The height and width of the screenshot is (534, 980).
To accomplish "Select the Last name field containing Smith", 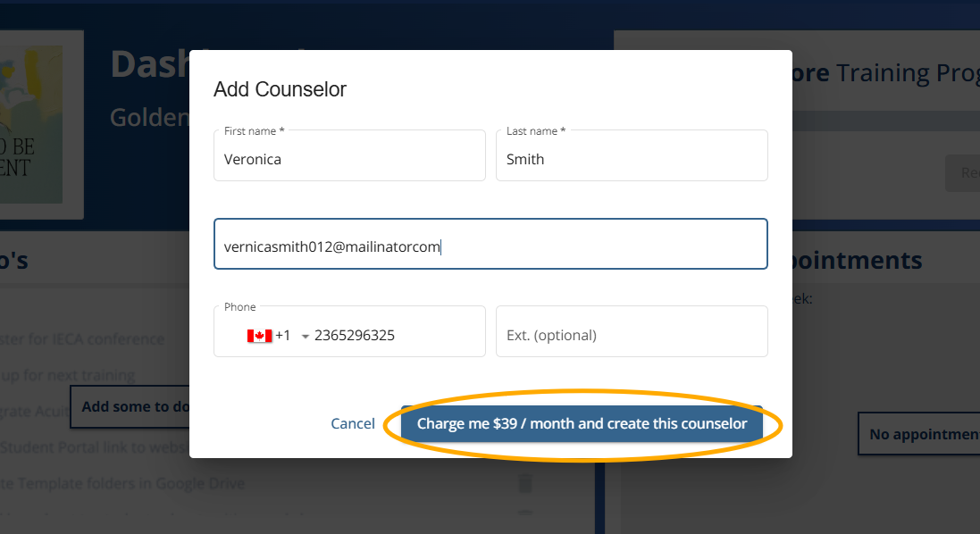I will pyautogui.click(x=632, y=160).
